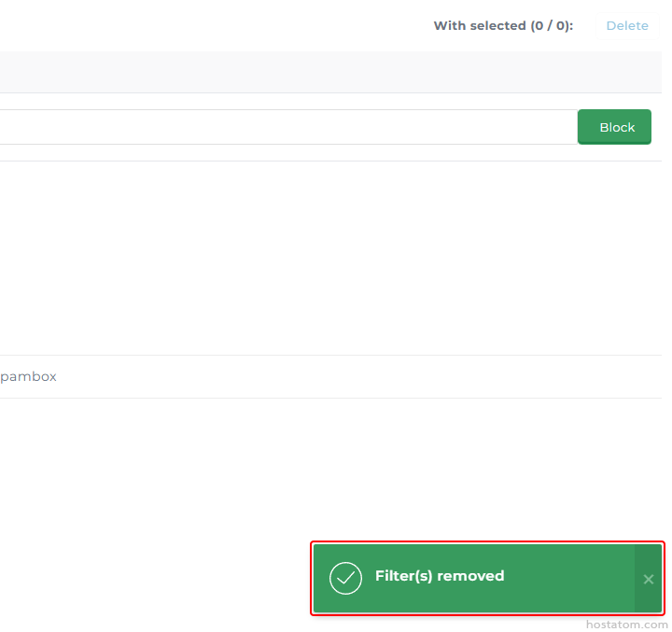The image size is (672, 632).
Task: Select the 'pambox' text in the row
Action: pos(29,376)
